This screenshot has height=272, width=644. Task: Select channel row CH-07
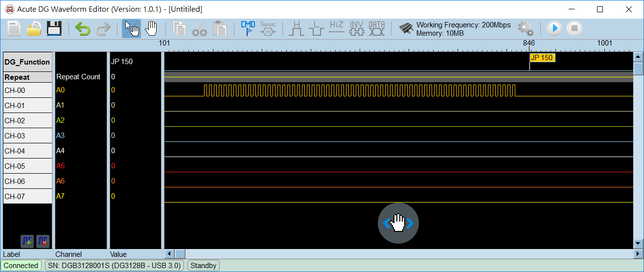pos(27,197)
